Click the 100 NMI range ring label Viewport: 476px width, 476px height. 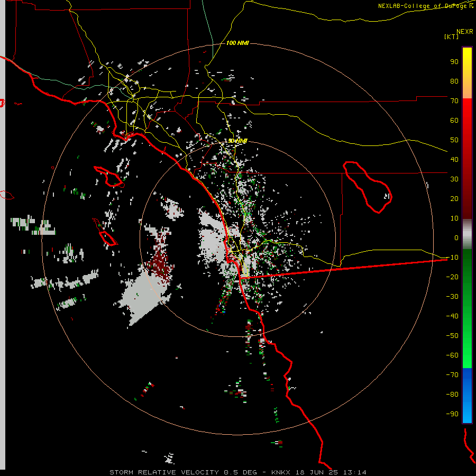click(237, 43)
